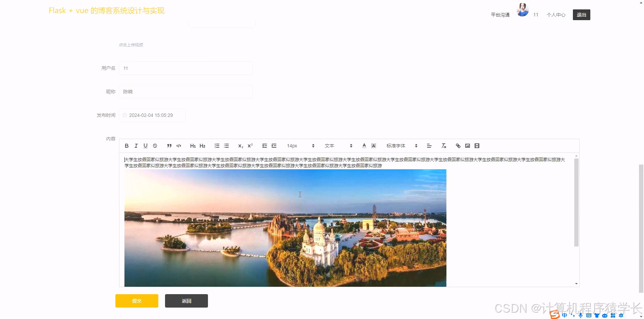
Task: Open the text color picker
Action: (364, 146)
